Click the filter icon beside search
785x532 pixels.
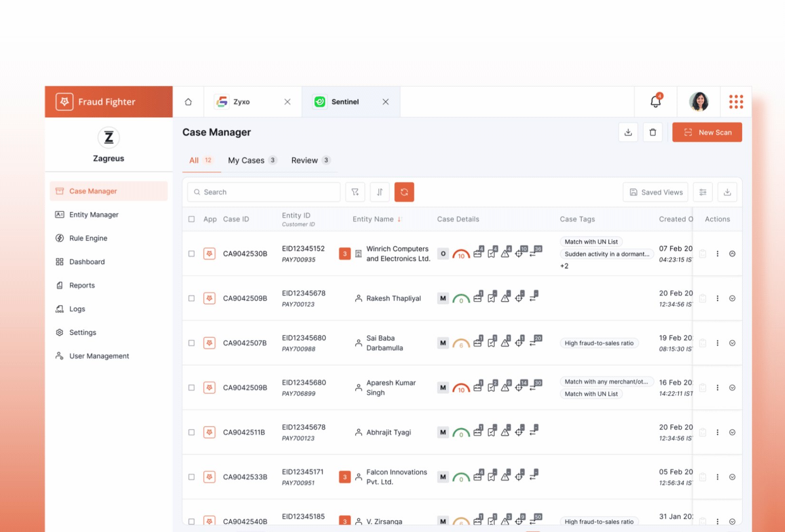click(x=355, y=192)
